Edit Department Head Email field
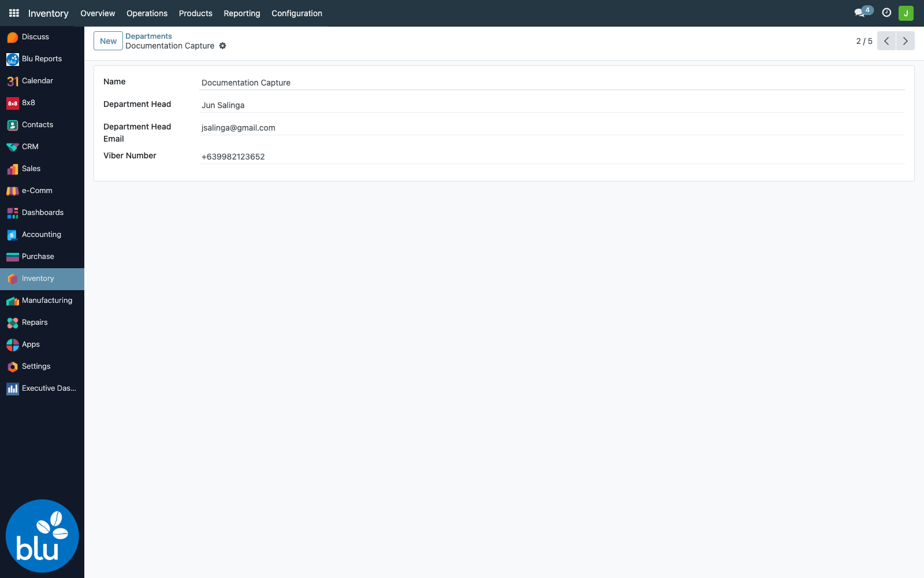924x578 pixels. [x=552, y=128]
